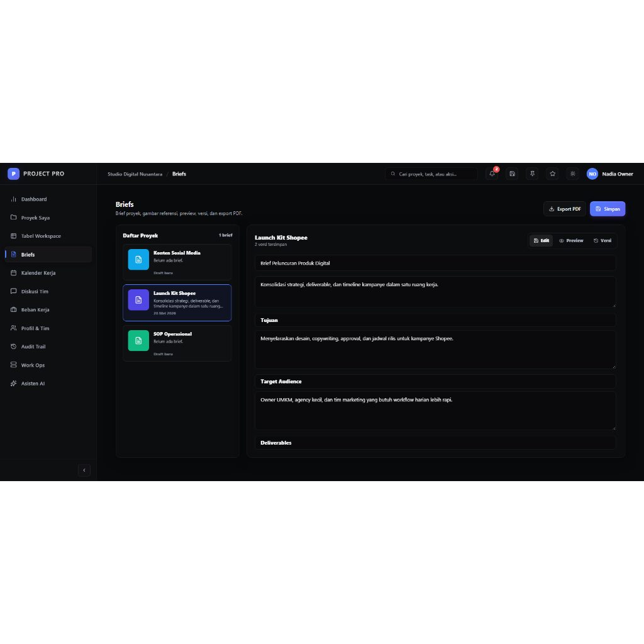
Task: Click the Konsolidasi strategi summary textarea
Action: point(435,292)
